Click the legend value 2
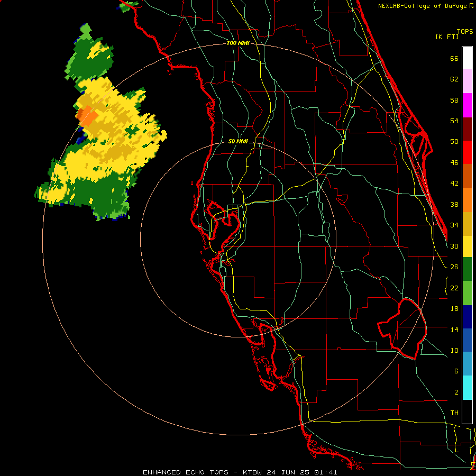Screen dimensions: 476x476 [456, 392]
